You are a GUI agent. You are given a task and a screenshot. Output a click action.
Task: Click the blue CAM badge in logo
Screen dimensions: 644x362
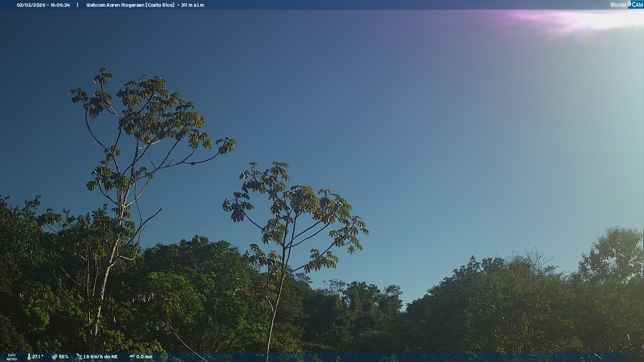click(x=637, y=5)
